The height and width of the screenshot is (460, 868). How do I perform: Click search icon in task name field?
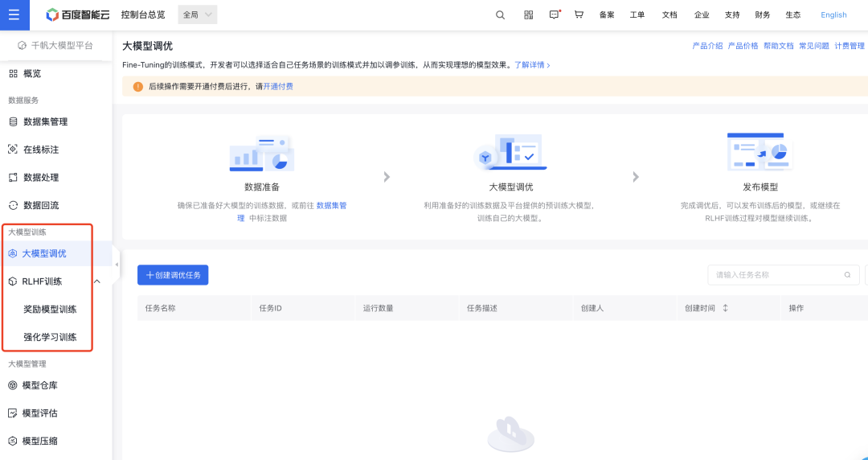click(847, 275)
